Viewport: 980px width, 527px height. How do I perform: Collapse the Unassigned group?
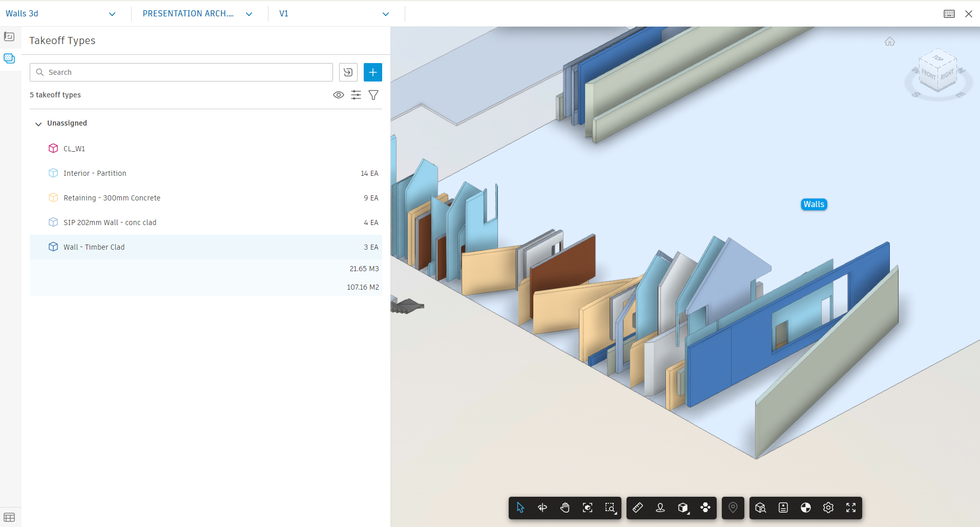(38, 124)
